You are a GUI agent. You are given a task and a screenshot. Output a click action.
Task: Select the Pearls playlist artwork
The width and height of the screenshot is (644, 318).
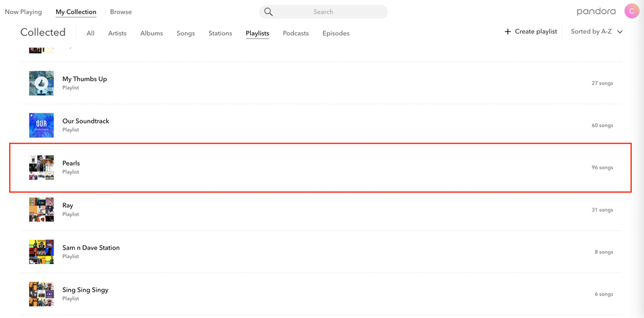(41, 167)
